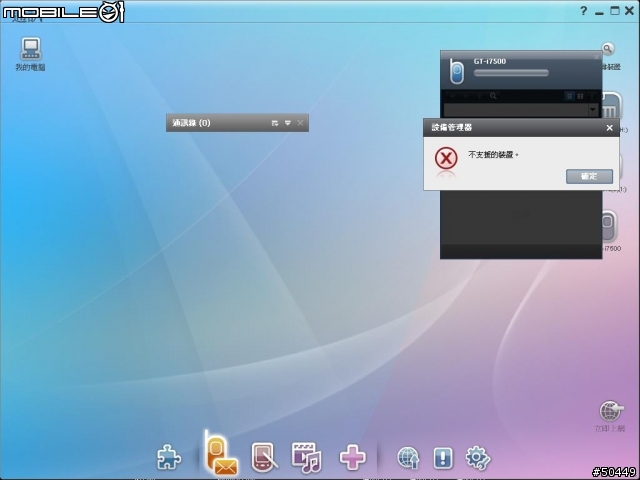Confirm the error with 確定 button
640x480 pixels.
click(x=589, y=176)
